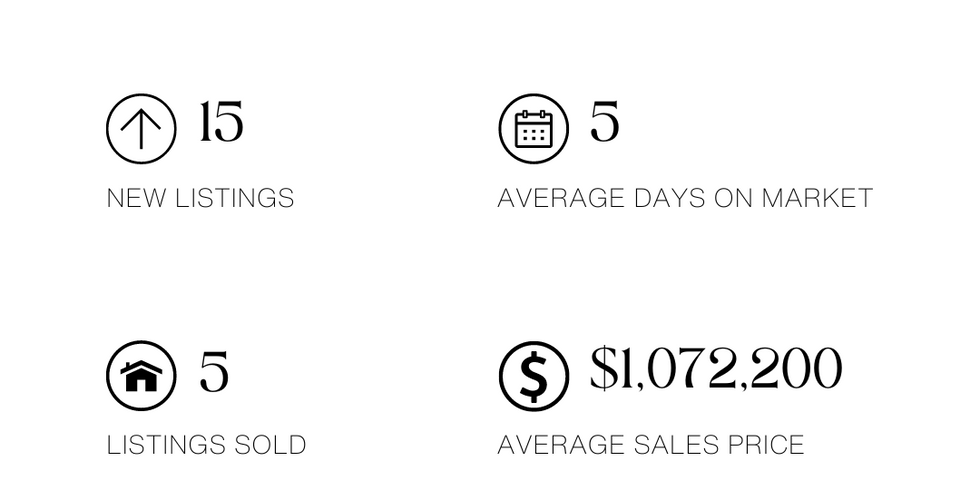Click the NEW LISTINGS label
Image resolution: width=980 pixels, height=500 pixels.
(201, 198)
